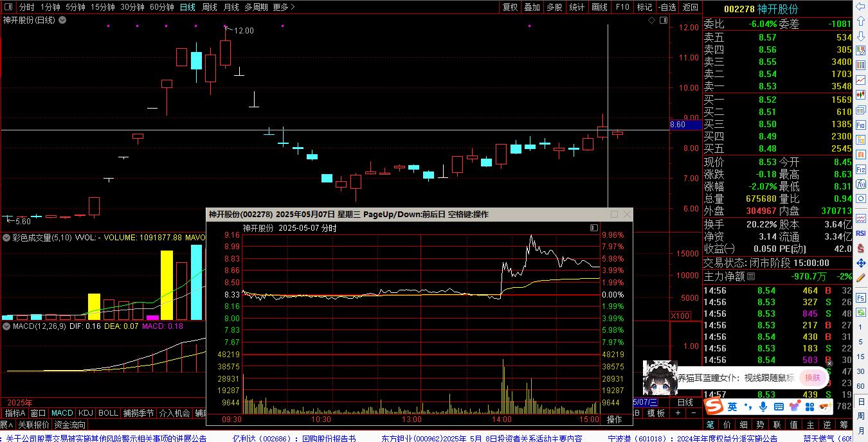Select the 月线 monthly chart tab
Screen dimensions: 868x442
[x=231, y=7]
